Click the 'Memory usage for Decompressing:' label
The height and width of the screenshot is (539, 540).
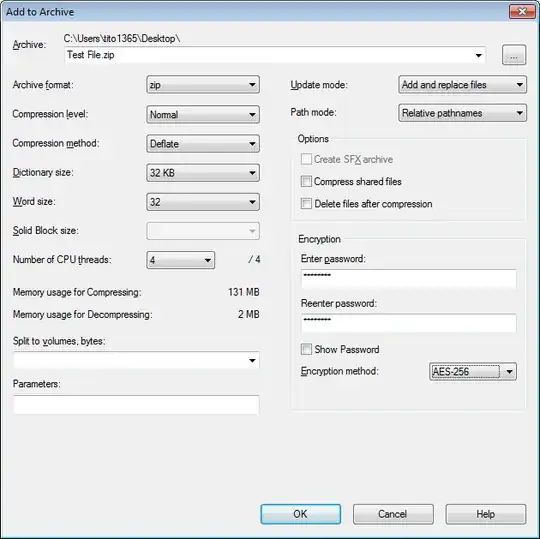[83, 314]
